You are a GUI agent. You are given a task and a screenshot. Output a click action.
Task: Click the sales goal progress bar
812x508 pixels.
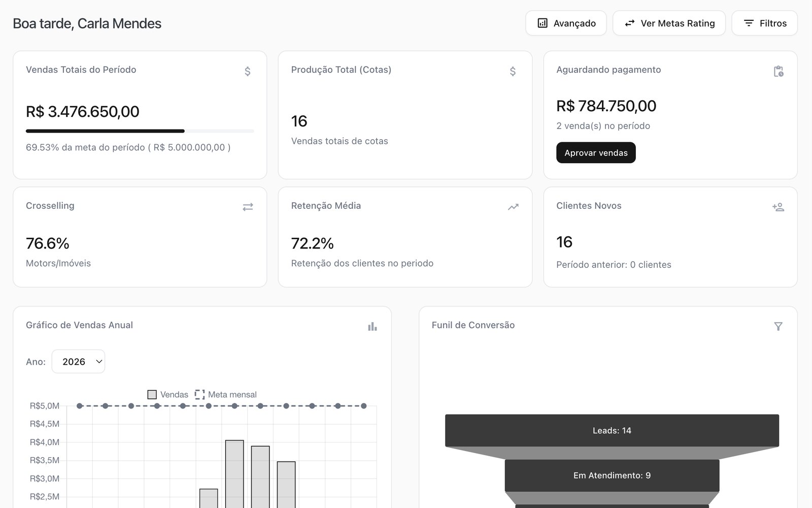(140, 131)
